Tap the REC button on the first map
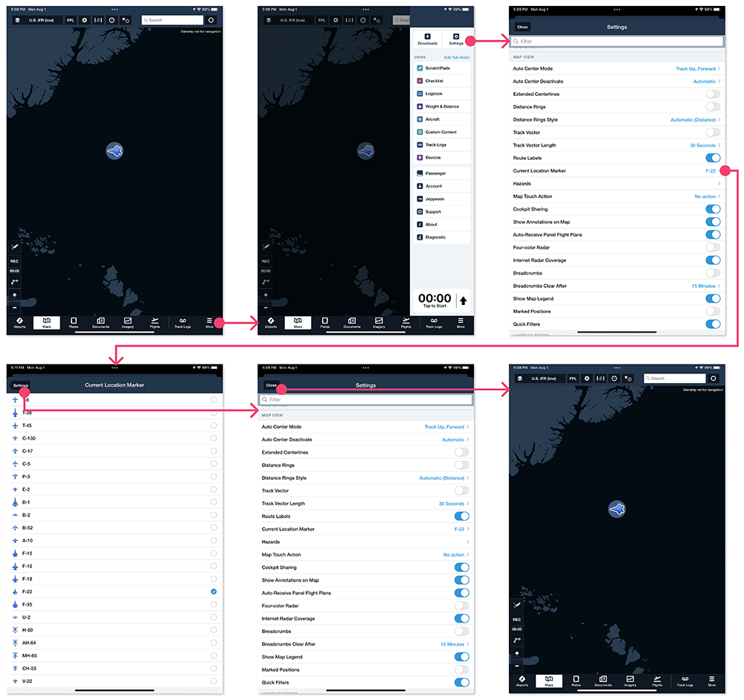This screenshot has width=744, height=700. 15,261
